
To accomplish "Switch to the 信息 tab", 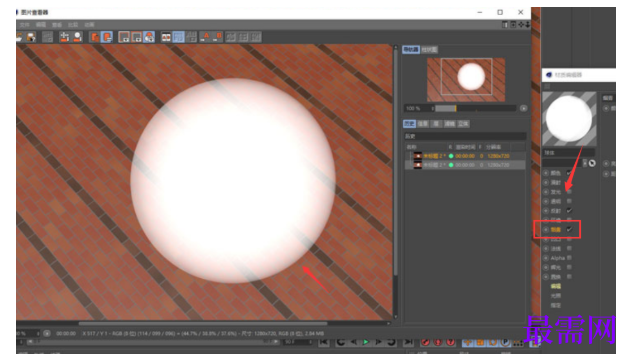I will (x=423, y=124).
